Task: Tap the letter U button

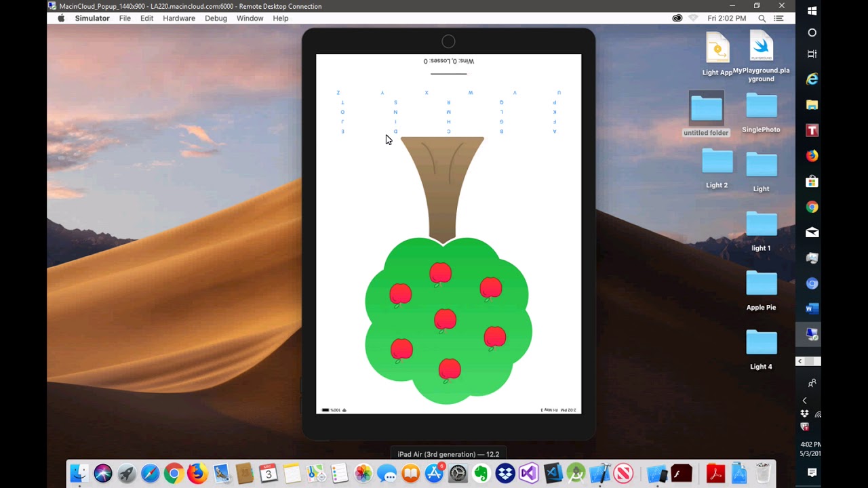Action: click(559, 93)
